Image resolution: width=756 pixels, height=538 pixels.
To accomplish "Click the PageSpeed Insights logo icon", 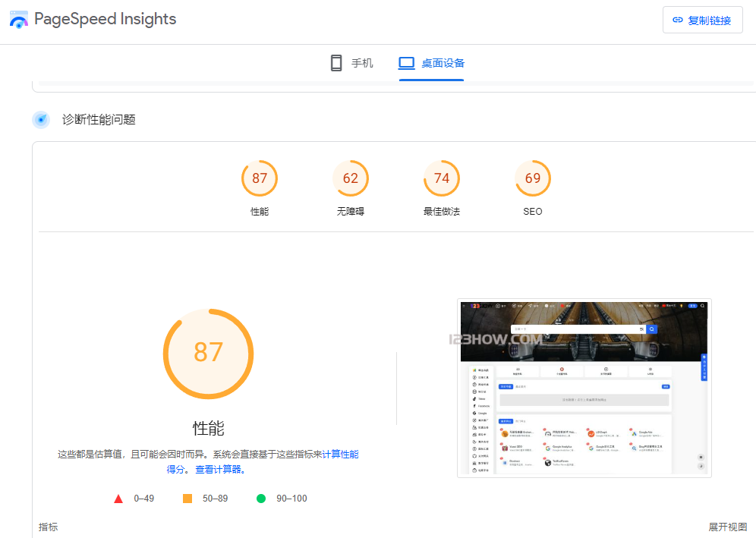I will click(x=19, y=20).
